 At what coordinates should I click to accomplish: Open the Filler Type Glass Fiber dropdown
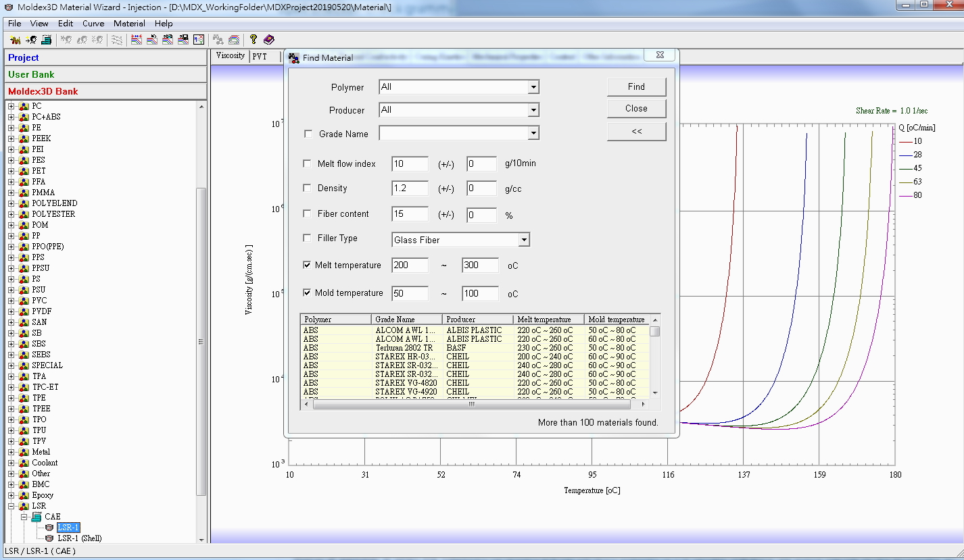(523, 240)
